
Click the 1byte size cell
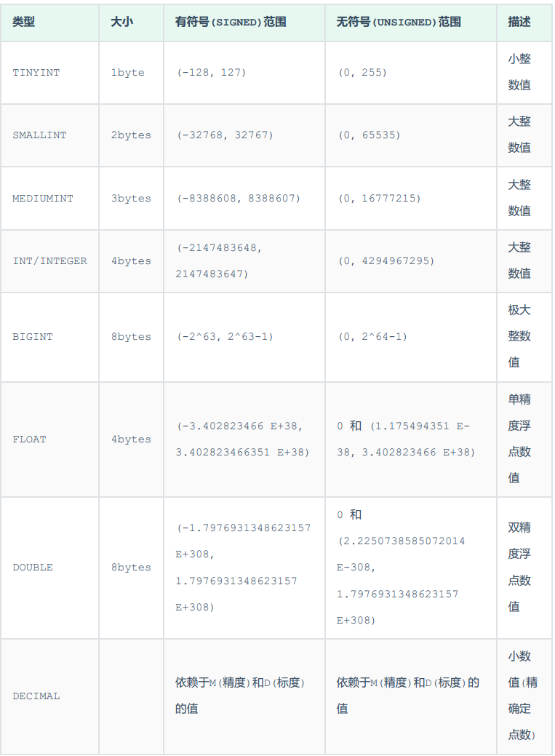[128, 73]
